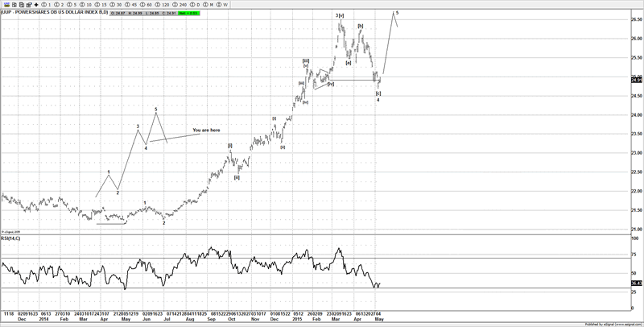Click the Jul label on the date axis
This screenshot has width=644, height=327.
[x=168, y=319]
